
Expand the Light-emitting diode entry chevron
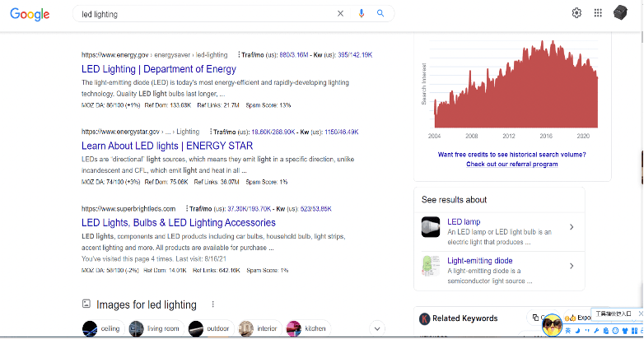572,266
